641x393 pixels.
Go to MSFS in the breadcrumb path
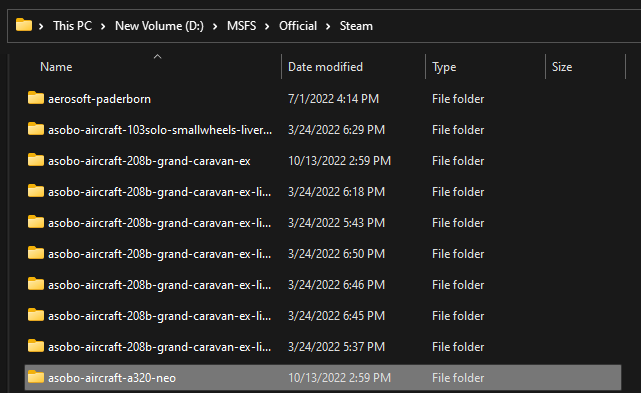point(242,26)
